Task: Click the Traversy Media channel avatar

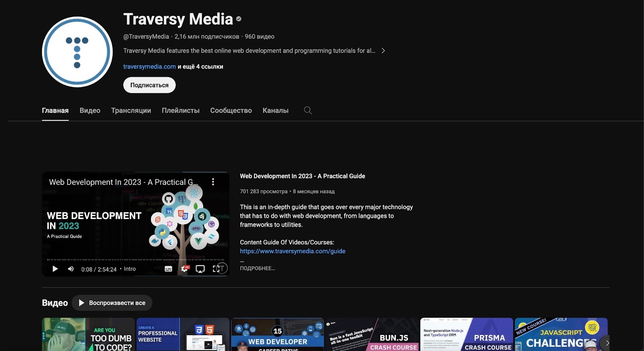Action: pyautogui.click(x=77, y=52)
